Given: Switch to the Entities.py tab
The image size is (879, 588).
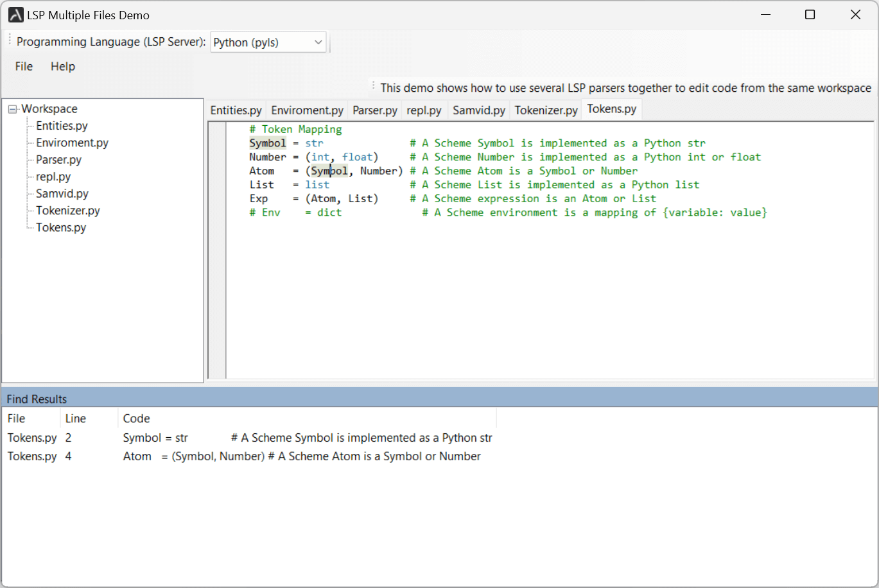Looking at the screenshot, I should (x=236, y=110).
